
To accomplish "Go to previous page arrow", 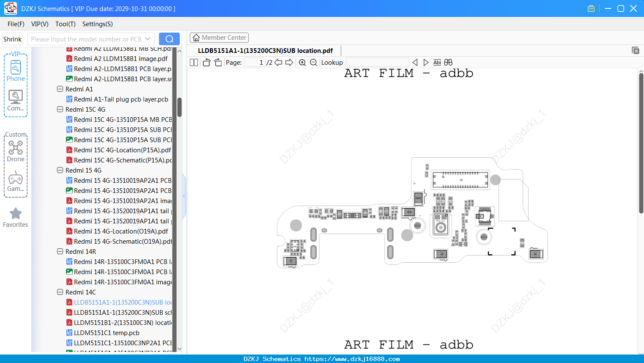I will [278, 63].
